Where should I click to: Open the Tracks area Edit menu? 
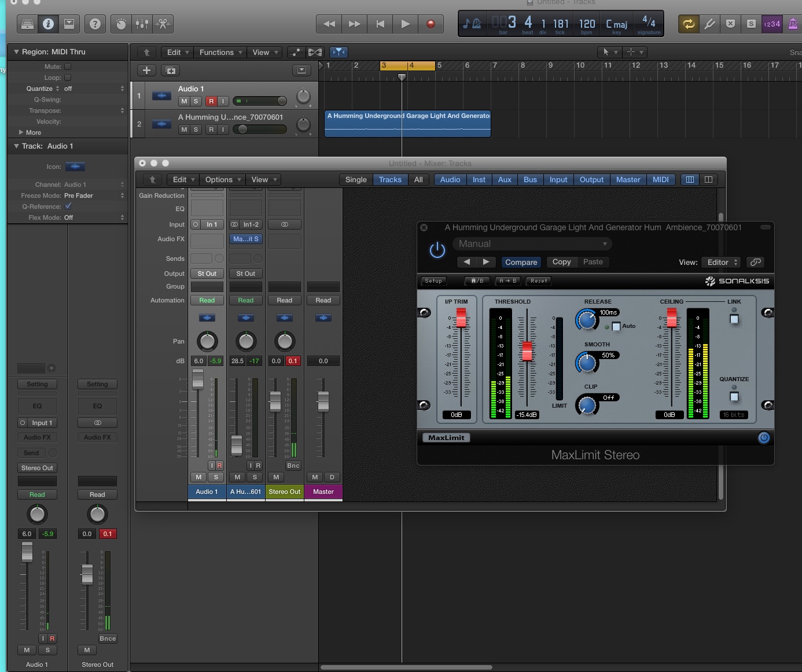[177, 52]
